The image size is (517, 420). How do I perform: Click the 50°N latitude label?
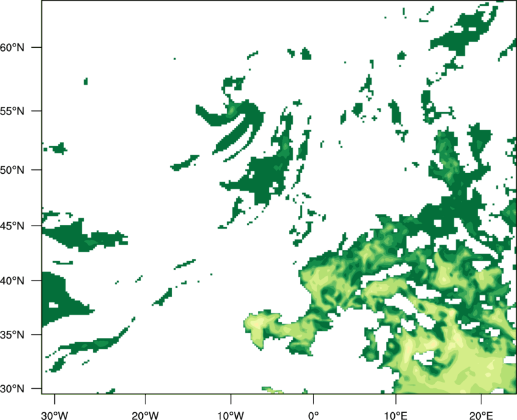click(x=12, y=170)
